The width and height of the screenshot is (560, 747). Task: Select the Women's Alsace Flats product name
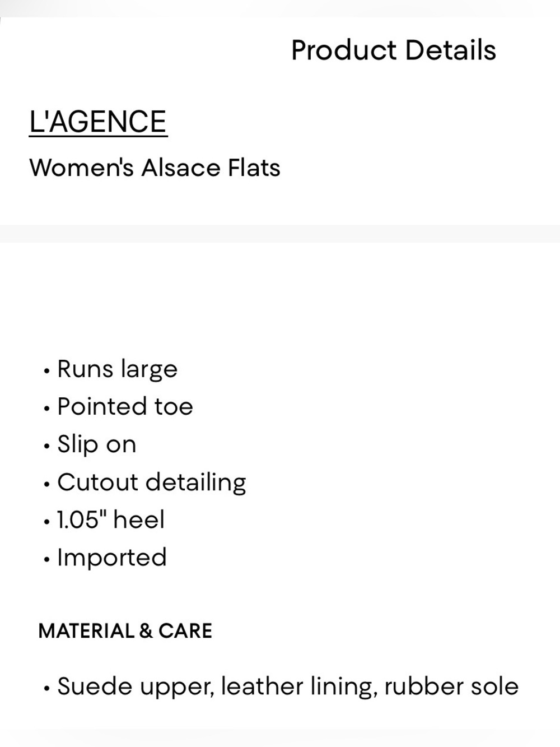155,168
